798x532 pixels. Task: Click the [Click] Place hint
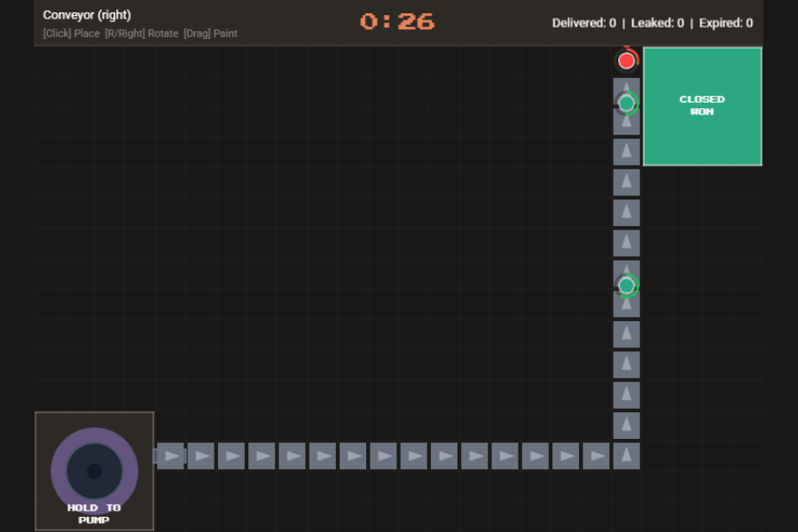pos(71,34)
